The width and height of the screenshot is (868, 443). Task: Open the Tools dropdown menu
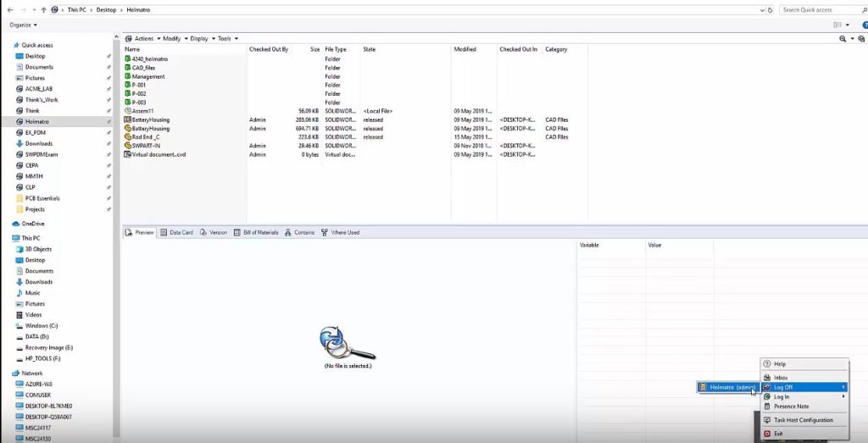pyautogui.click(x=227, y=39)
